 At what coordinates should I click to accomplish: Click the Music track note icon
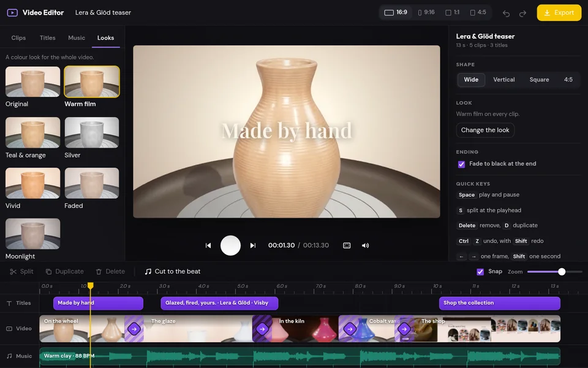tap(9, 356)
